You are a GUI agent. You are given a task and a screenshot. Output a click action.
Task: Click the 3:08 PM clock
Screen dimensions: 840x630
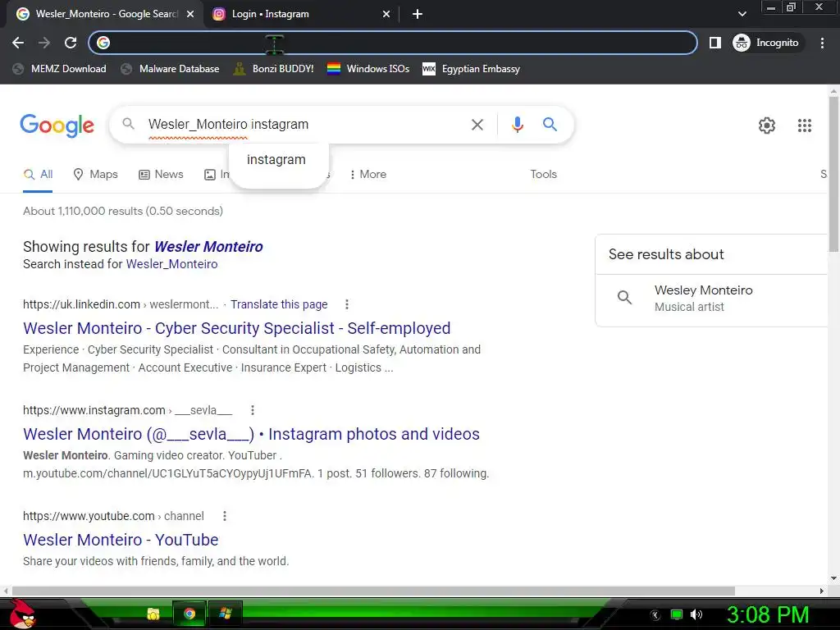click(768, 615)
